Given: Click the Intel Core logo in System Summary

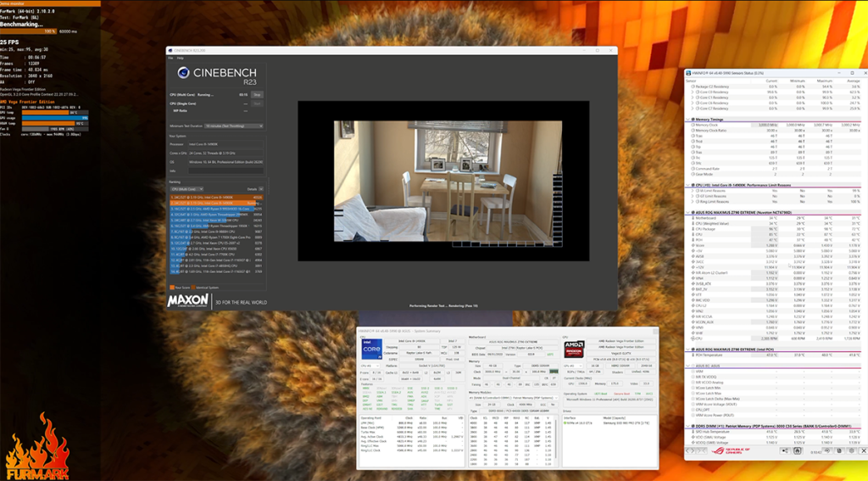Looking at the screenshot, I should [371, 350].
